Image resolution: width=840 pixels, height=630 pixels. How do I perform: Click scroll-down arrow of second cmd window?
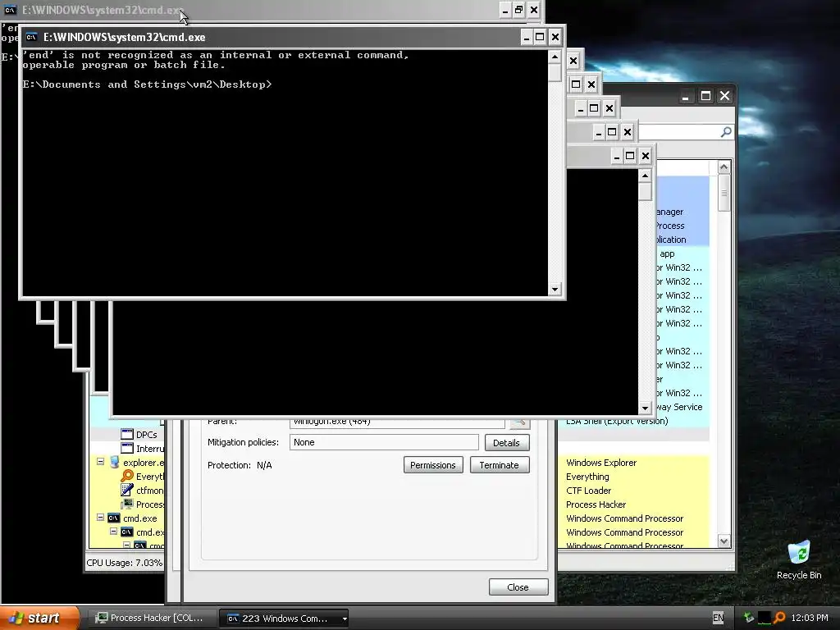pos(645,409)
